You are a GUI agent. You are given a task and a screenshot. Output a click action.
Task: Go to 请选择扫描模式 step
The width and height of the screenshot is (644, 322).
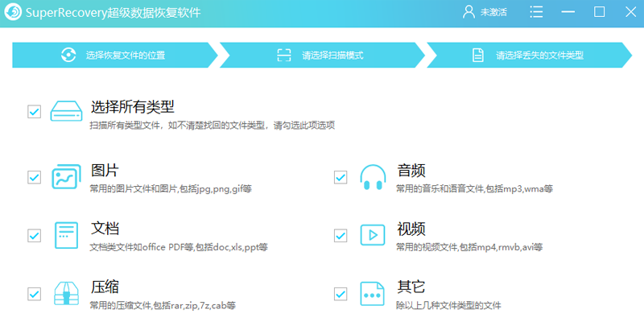[x=323, y=55]
